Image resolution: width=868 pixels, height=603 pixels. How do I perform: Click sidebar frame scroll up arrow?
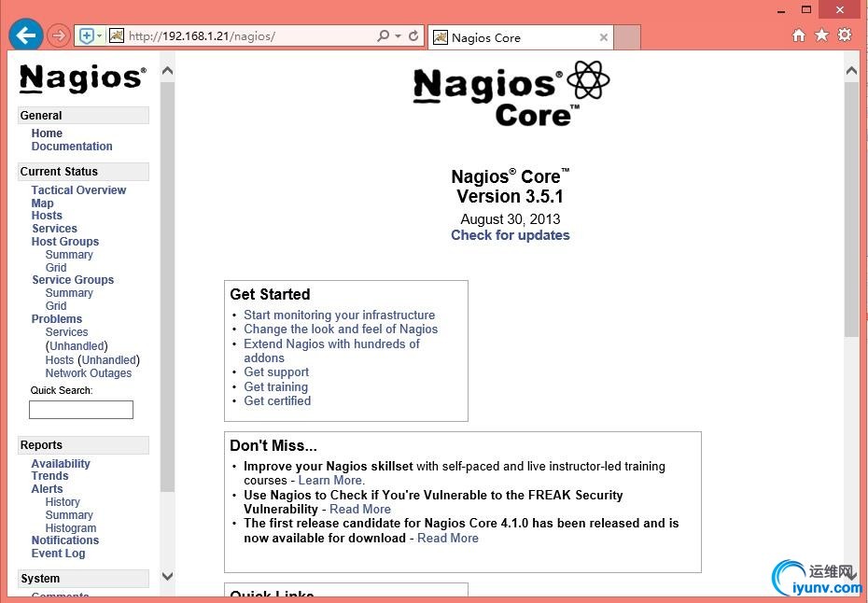tap(167, 70)
